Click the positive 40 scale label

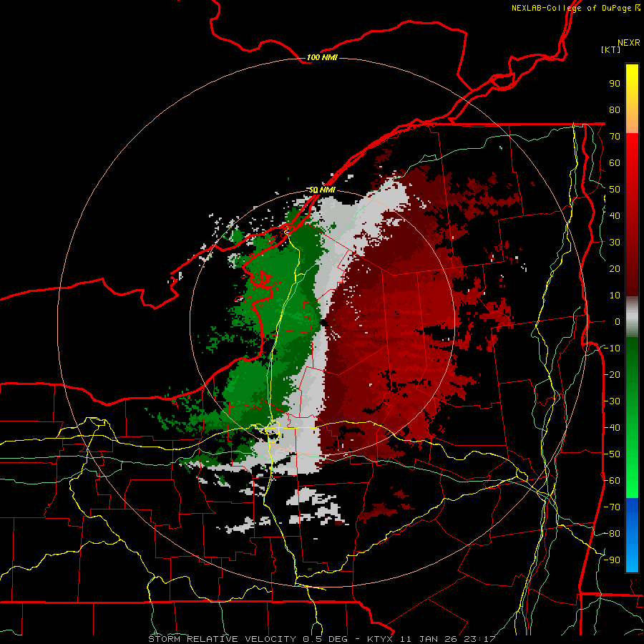coord(615,215)
